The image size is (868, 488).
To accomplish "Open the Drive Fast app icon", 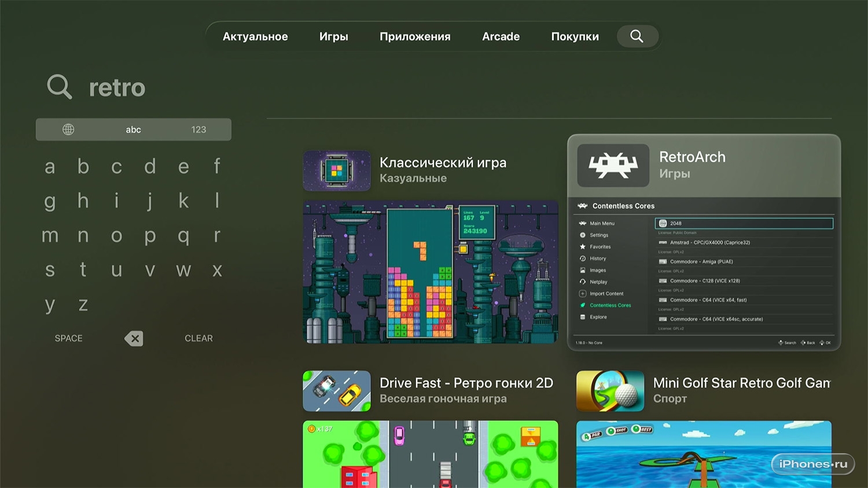I will (337, 391).
